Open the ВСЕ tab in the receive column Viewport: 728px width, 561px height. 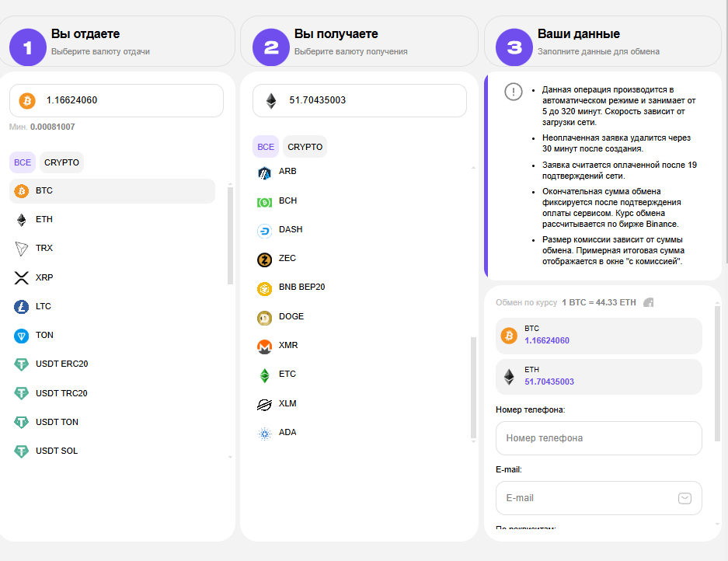tap(266, 147)
